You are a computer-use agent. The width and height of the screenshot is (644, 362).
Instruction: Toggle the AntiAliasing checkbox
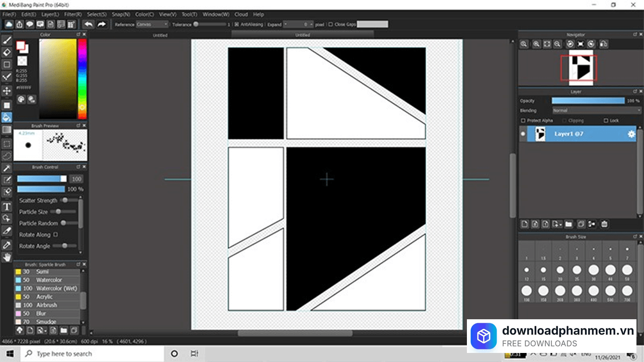pos(237,24)
